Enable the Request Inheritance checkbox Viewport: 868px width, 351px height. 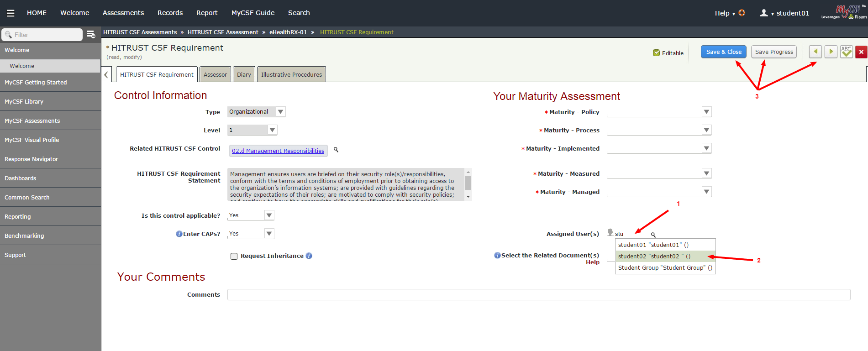pyautogui.click(x=234, y=256)
